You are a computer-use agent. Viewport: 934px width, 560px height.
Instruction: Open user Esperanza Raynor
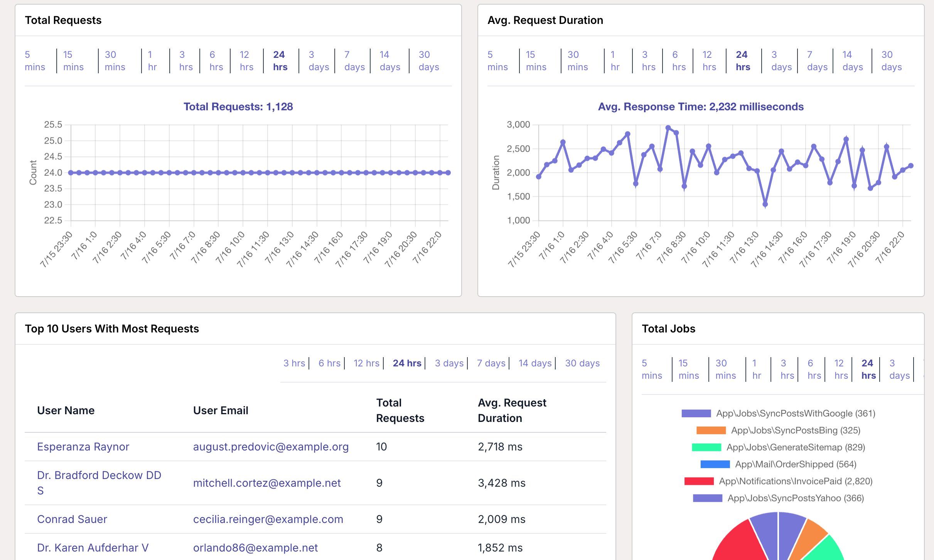coord(83,447)
